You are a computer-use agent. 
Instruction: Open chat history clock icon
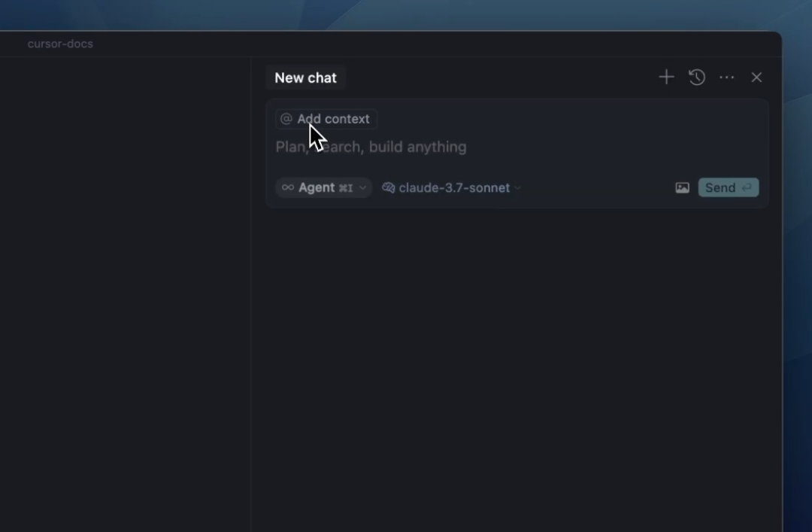(x=697, y=78)
